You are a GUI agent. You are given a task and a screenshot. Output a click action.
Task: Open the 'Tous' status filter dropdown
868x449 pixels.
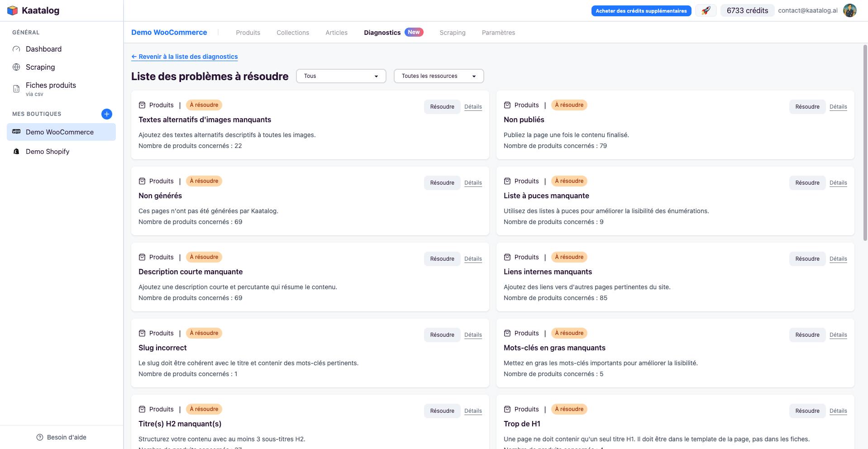pos(341,76)
